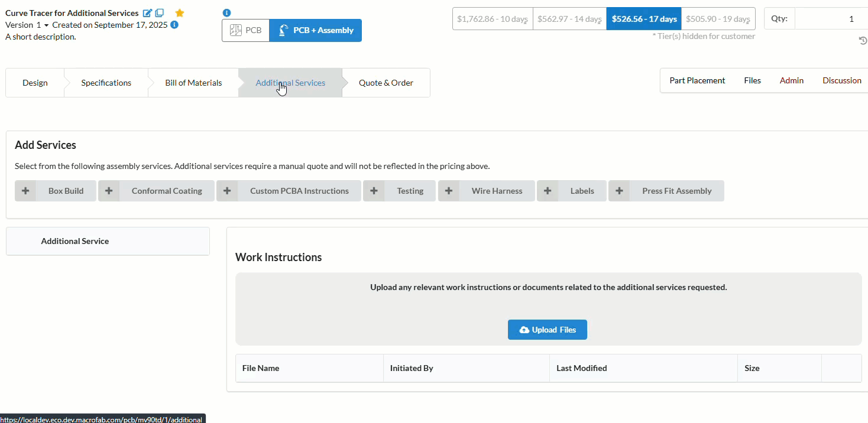The height and width of the screenshot is (423, 868).
Task: Choose the $1,762.86 - 10 days tier
Action: (x=492, y=19)
